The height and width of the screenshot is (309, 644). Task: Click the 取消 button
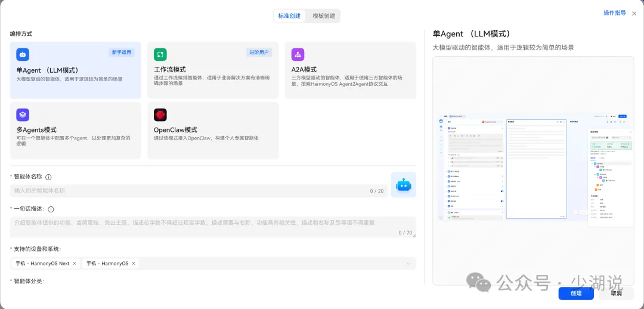tap(616, 293)
